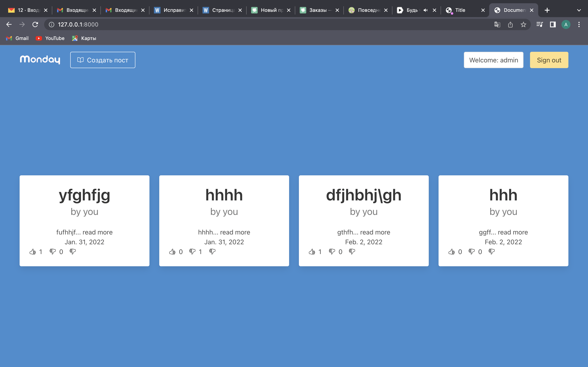
Task: Click thumbs-down on the hhh post
Action: pyautogui.click(x=471, y=252)
